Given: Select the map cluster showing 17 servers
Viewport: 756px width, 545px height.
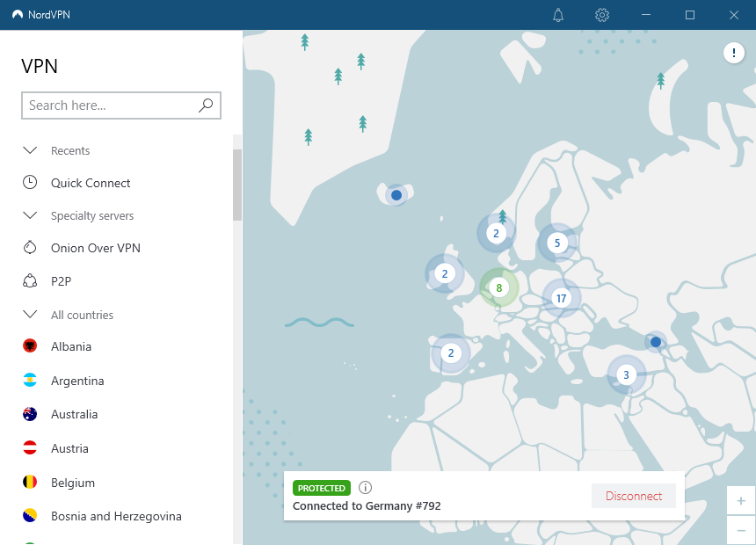Looking at the screenshot, I should (561, 299).
